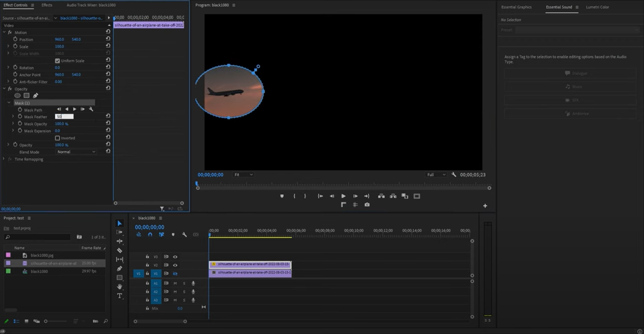Open Effect Controls panel menu

33,5
